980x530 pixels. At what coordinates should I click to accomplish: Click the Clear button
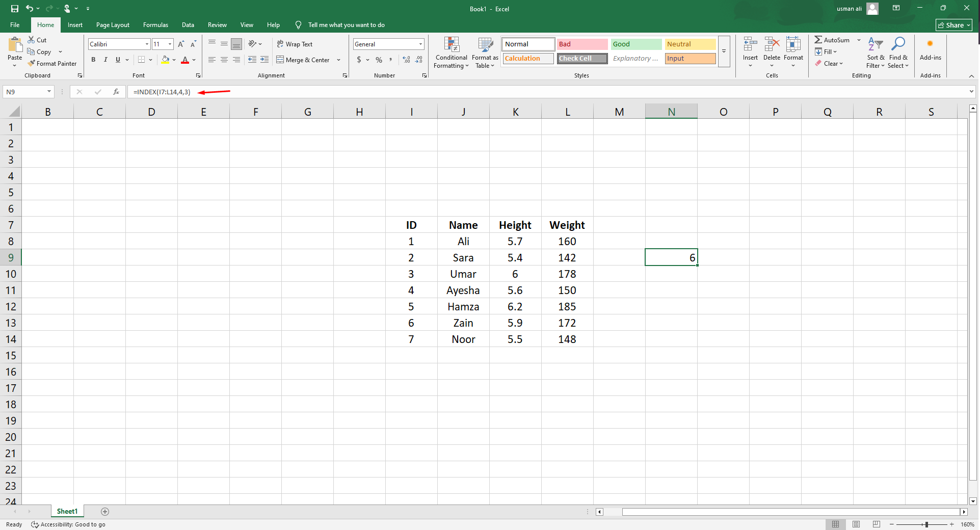coord(829,64)
